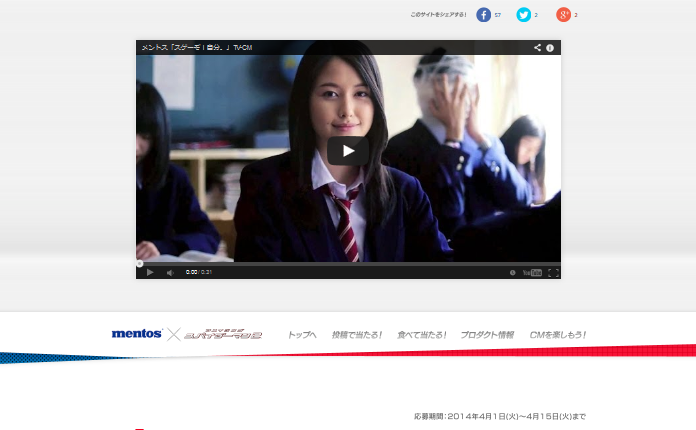Open the video info icon
Viewport: 696px width, 430px height.
click(550, 48)
